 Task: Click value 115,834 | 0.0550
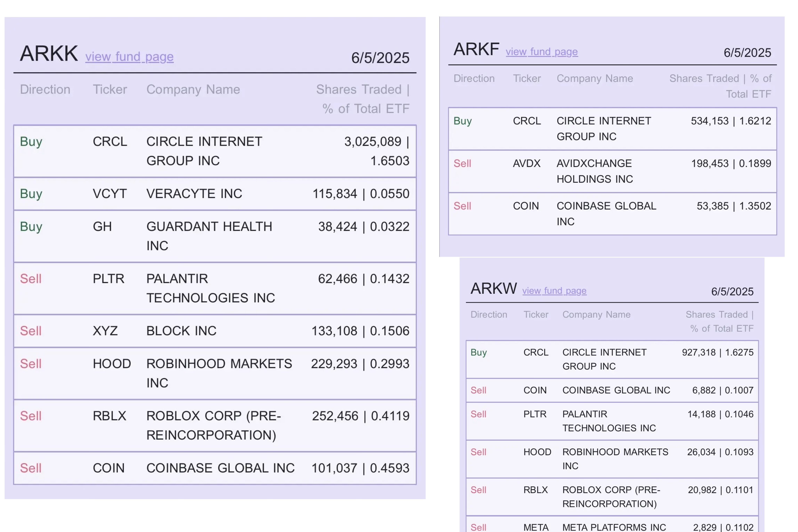click(x=361, y=194)
